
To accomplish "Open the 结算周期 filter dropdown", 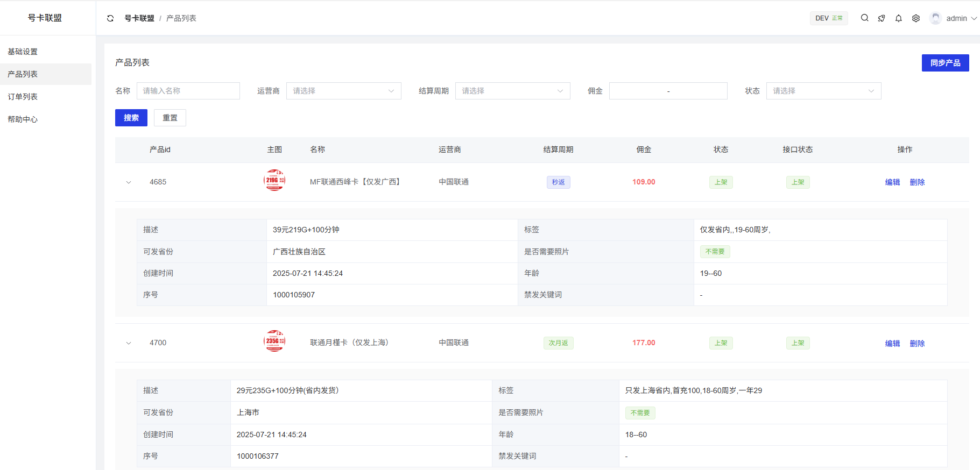I will pos(512,91).
